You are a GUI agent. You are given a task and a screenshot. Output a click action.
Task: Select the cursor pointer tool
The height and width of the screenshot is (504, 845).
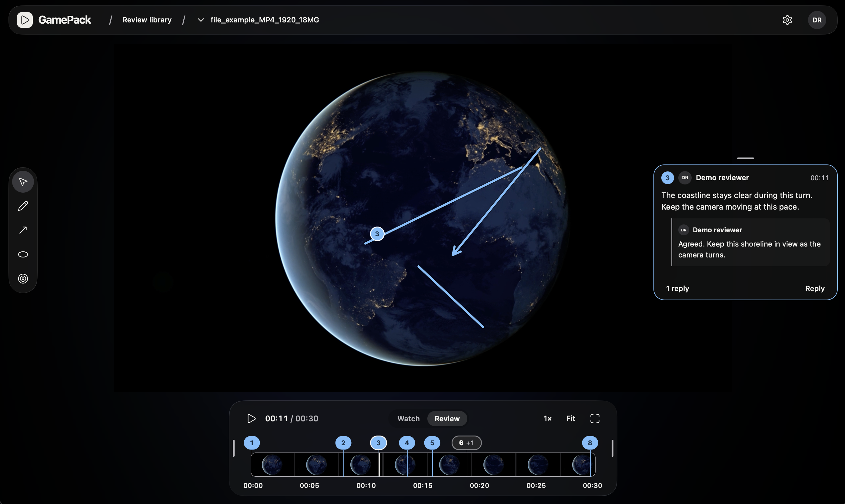click(23, 182)
